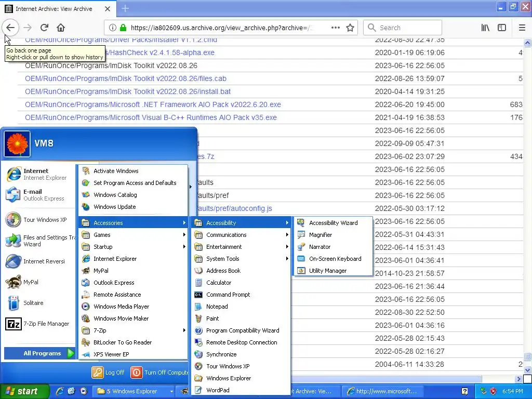
Task: Open Command Prompt from Accessories
Action: (x=241, y=295)
